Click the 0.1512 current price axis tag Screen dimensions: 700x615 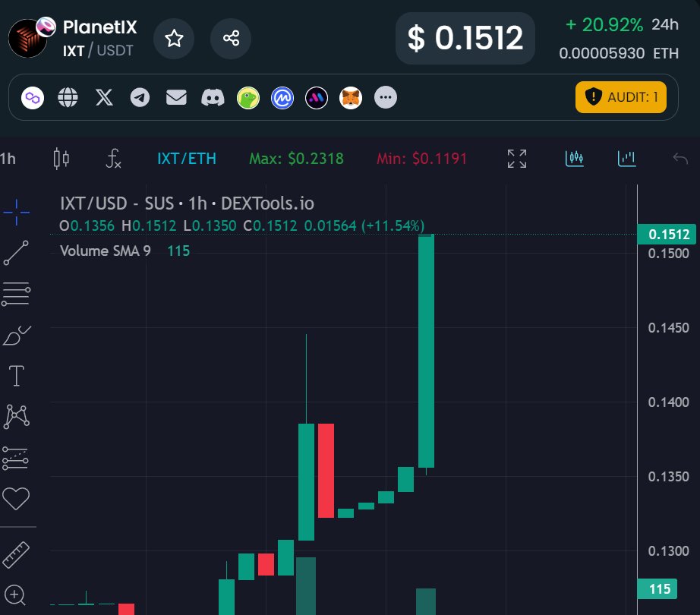click(667, 235)
